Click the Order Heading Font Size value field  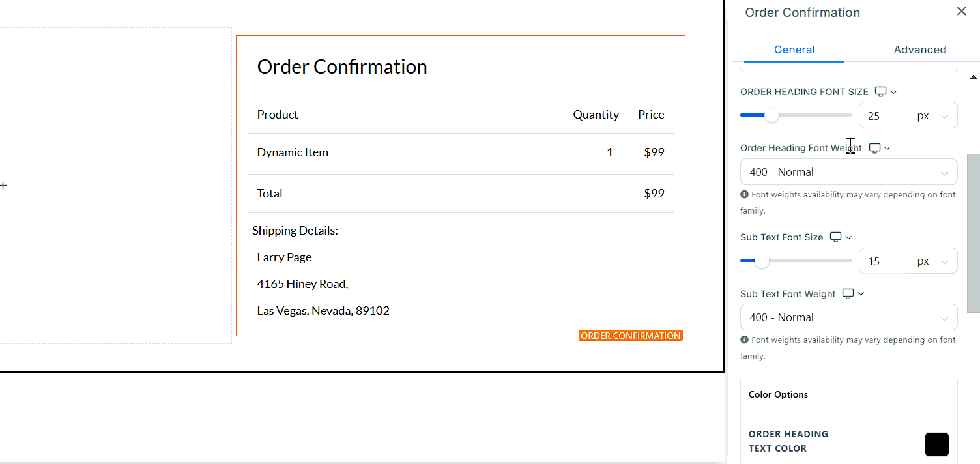click(883, 116)
